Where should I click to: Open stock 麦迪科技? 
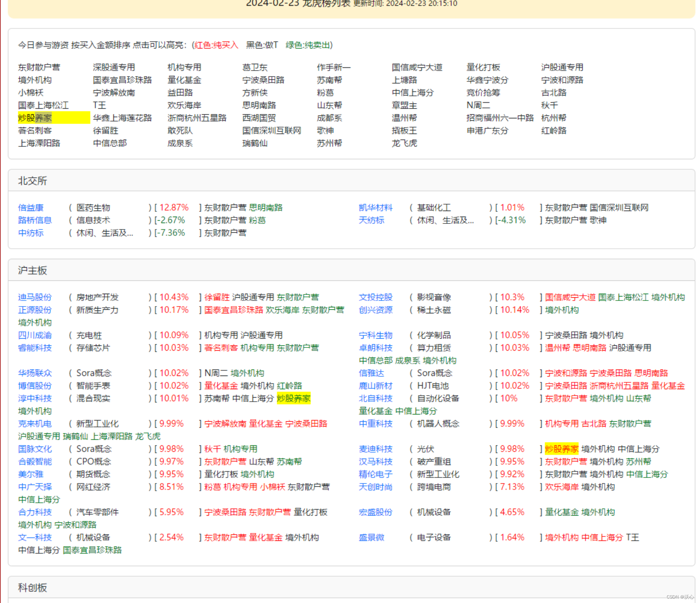point(376,449)
